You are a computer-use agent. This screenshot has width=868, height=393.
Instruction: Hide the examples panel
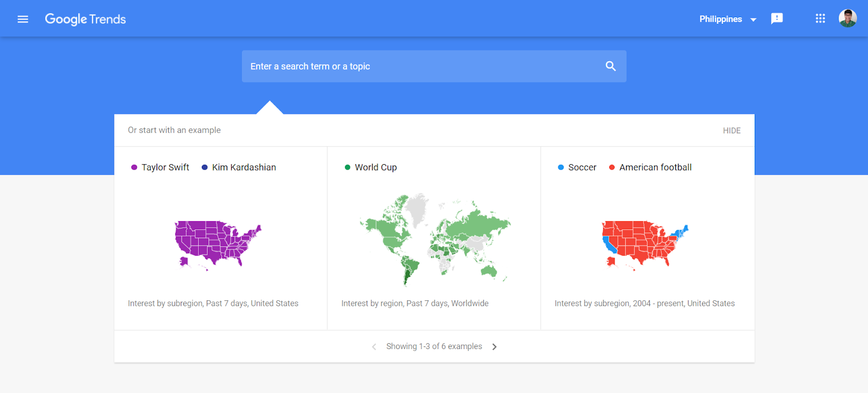(x=731, y=131)
